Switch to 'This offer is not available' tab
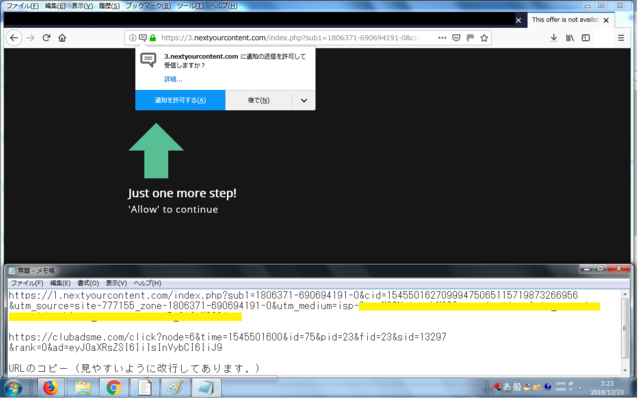This screenshot has height=398, width=640. point(565,20)
